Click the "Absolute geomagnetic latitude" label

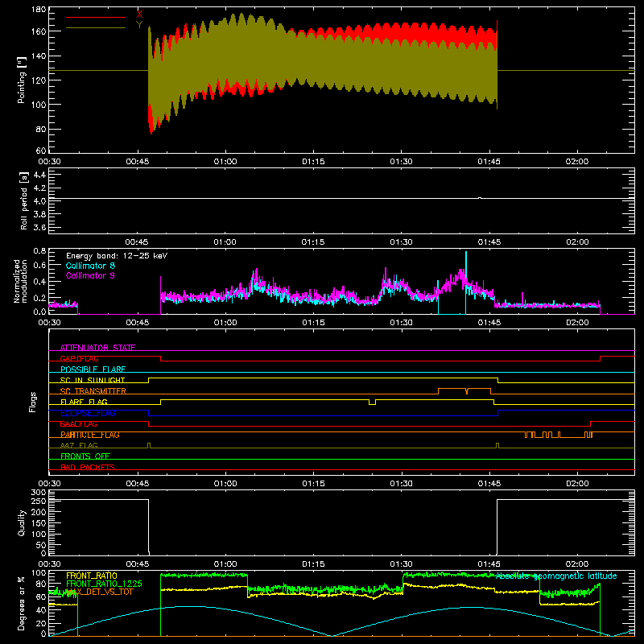click(x=556, y=576)
